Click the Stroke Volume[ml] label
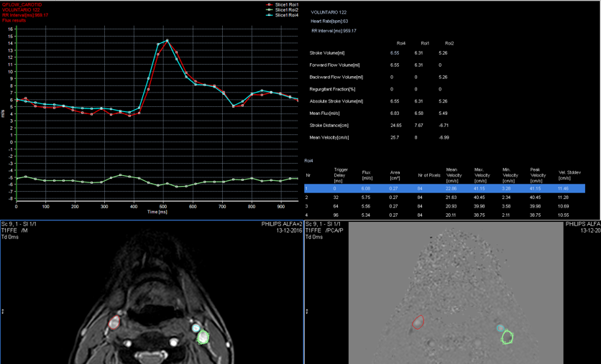This screenshot has width=601, height=364. pyautogui.click(x=327, y=53)
